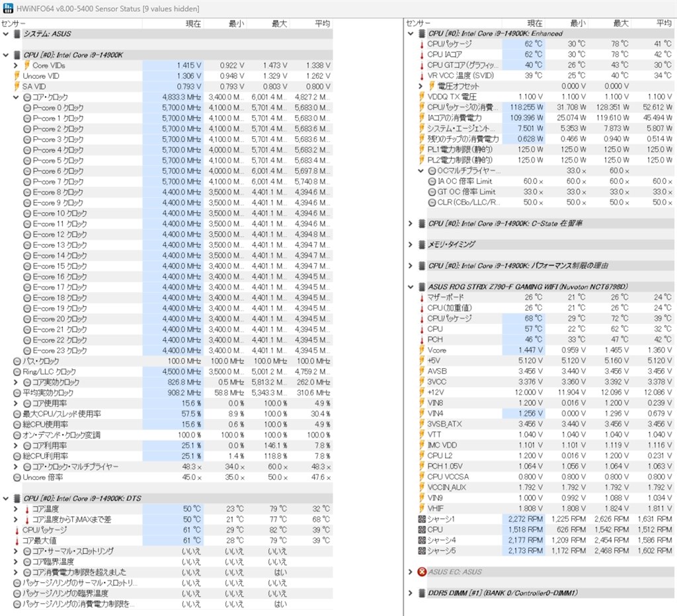
Task: Click the clock icon beside P-core 0 クロック
Action: tap(27, 108)
